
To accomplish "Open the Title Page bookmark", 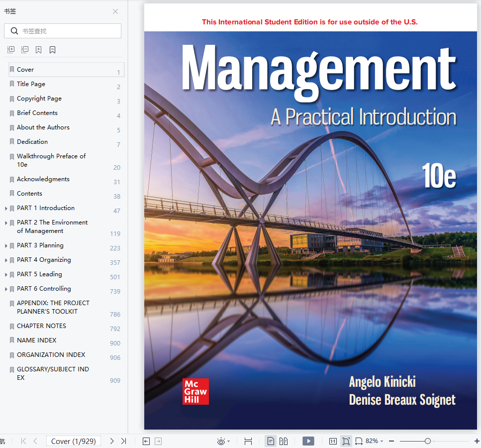I will (x=31, y=84).
